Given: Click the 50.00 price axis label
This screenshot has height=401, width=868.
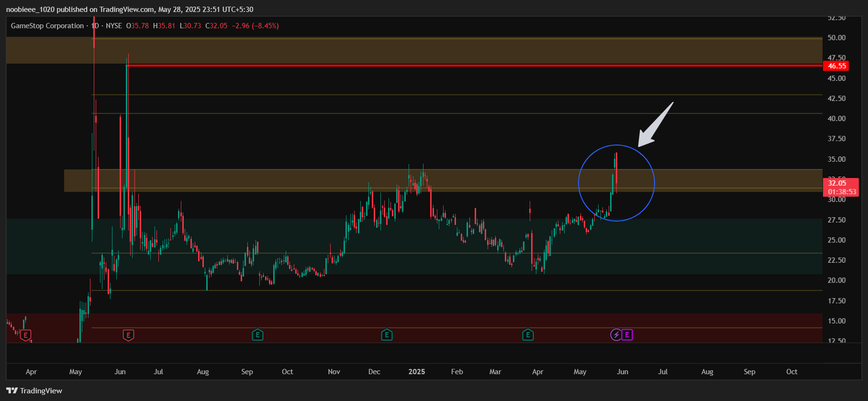Looking at the screenshot, I should (x=836, y=38).
